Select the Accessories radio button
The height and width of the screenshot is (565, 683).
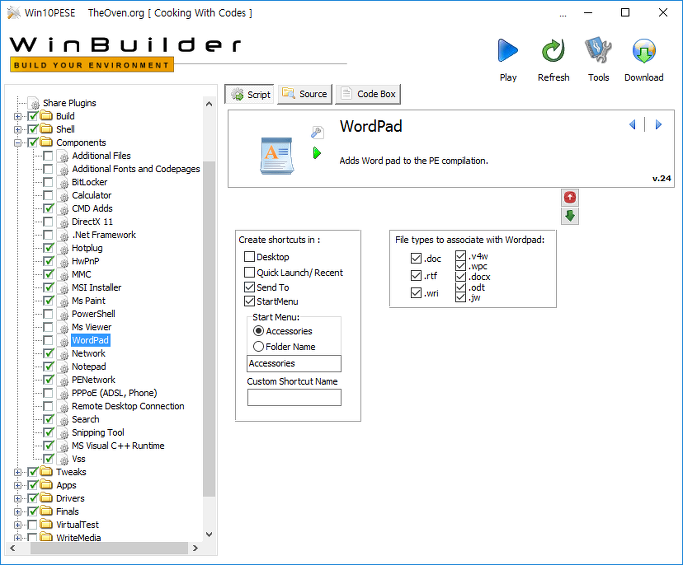(258, 331)
